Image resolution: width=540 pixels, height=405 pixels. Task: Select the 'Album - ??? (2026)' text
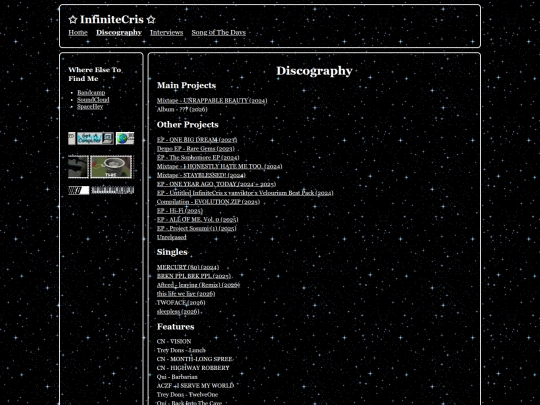[x=182, y=110]
